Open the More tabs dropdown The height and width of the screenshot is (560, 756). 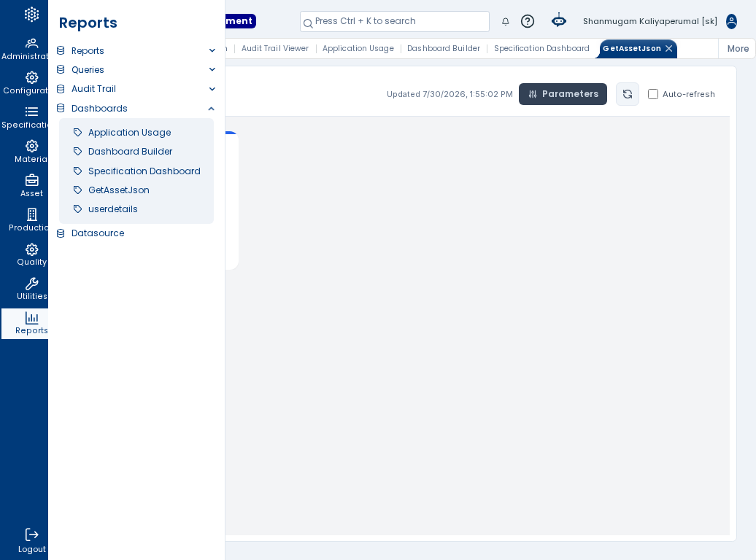point(738,49)
